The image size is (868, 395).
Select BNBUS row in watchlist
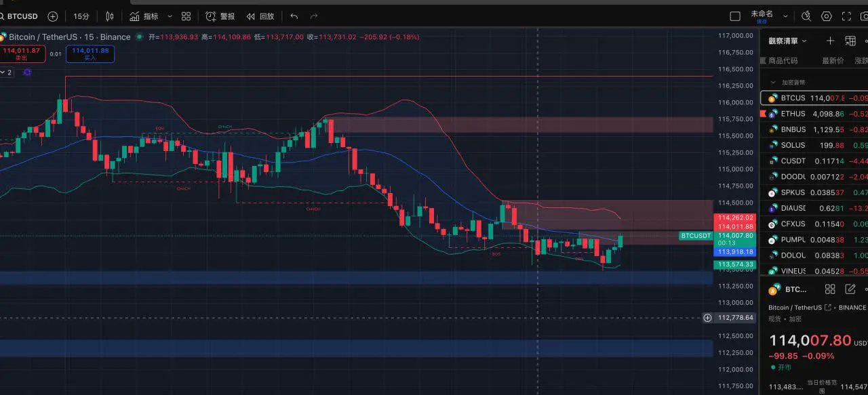pos(814,129)
